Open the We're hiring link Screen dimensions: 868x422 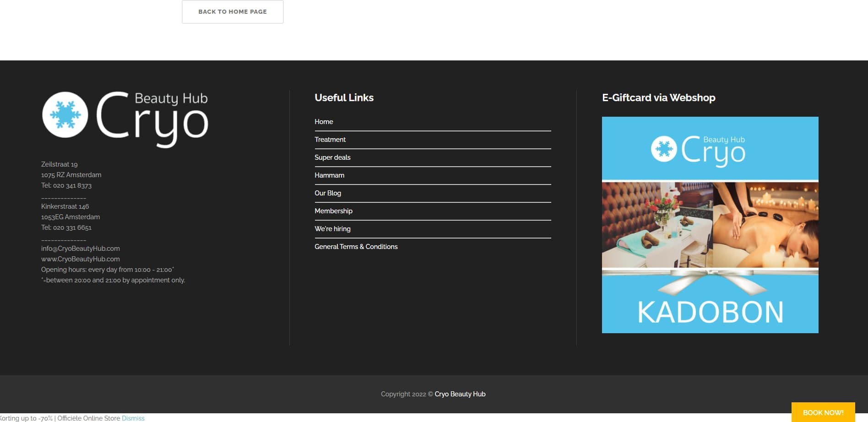(332, 229)
